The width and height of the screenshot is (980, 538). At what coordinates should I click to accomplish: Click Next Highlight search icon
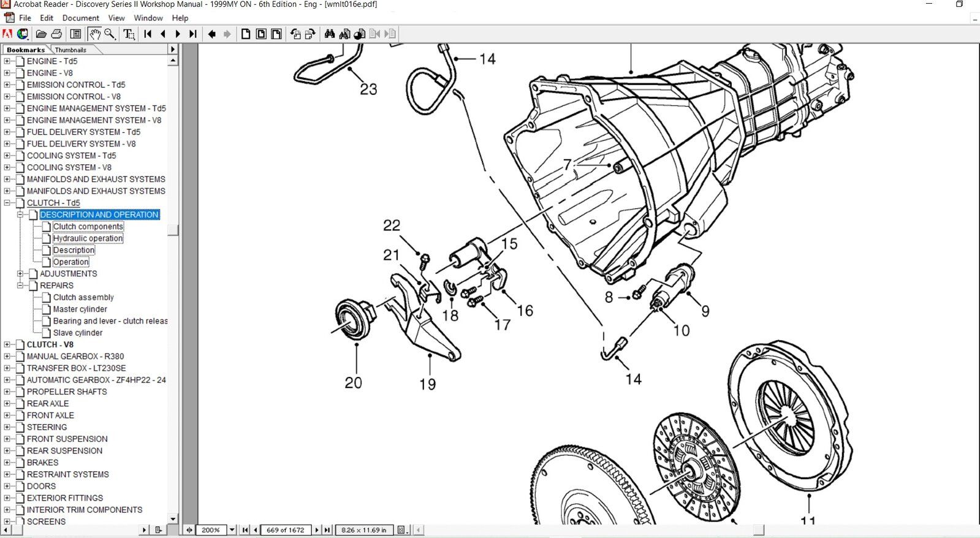click(390, 34)
